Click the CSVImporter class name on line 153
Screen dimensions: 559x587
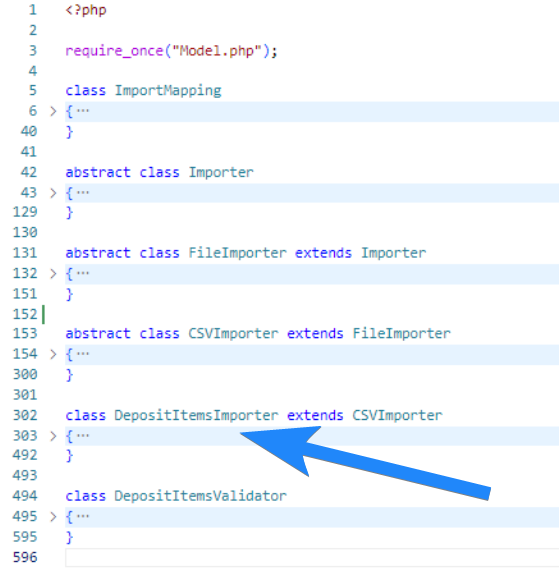click(x=233, y=334)
